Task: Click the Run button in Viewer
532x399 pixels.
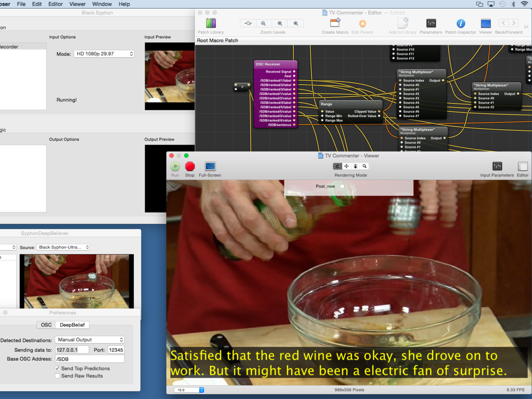Action: point(175,166)
